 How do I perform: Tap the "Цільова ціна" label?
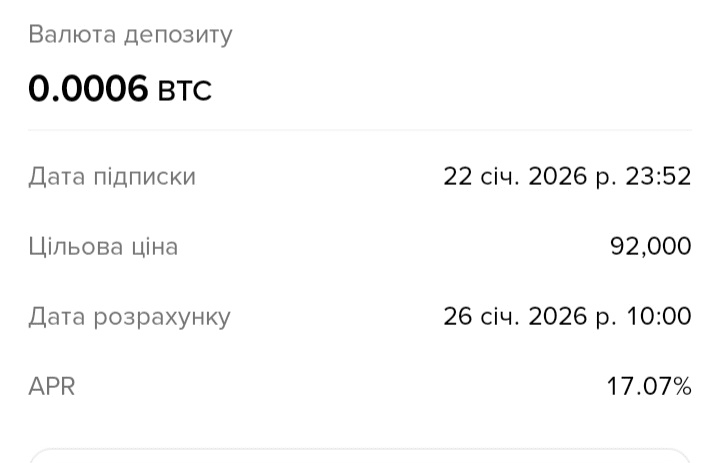(103, 247)
